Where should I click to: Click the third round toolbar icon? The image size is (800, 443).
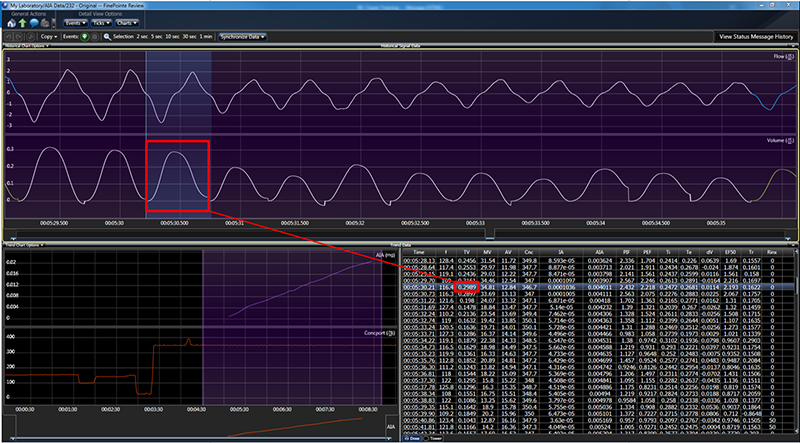click(30, 37)
